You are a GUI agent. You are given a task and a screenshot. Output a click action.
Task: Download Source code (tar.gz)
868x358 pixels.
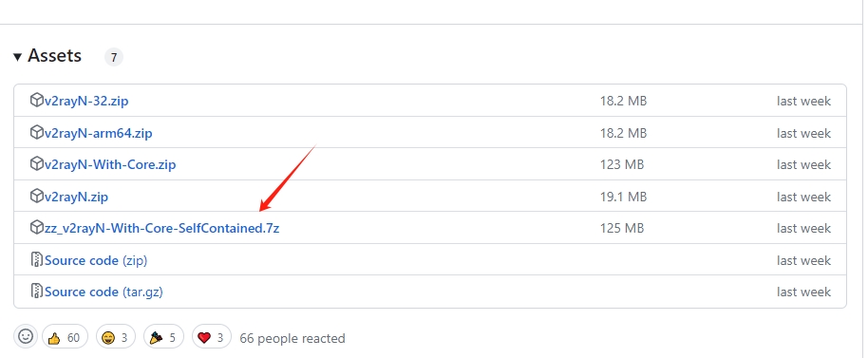coord(104,292)
